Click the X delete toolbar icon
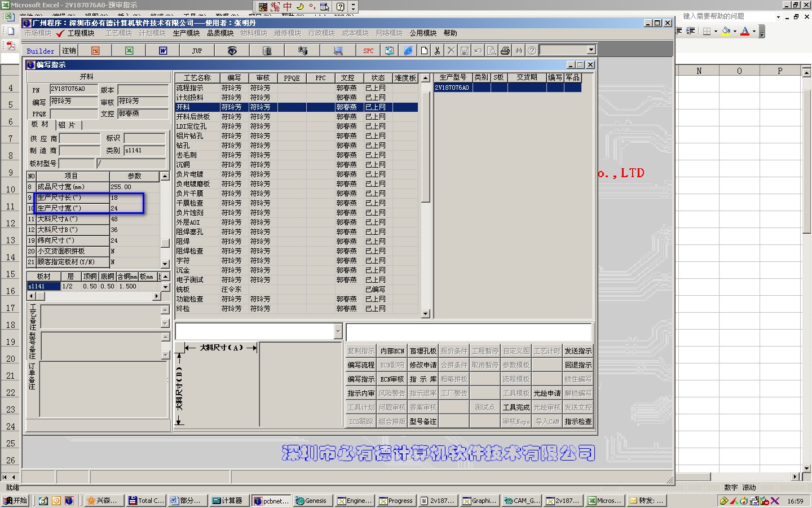Screen dimensions: 812x508 click(x=451, y=51)
